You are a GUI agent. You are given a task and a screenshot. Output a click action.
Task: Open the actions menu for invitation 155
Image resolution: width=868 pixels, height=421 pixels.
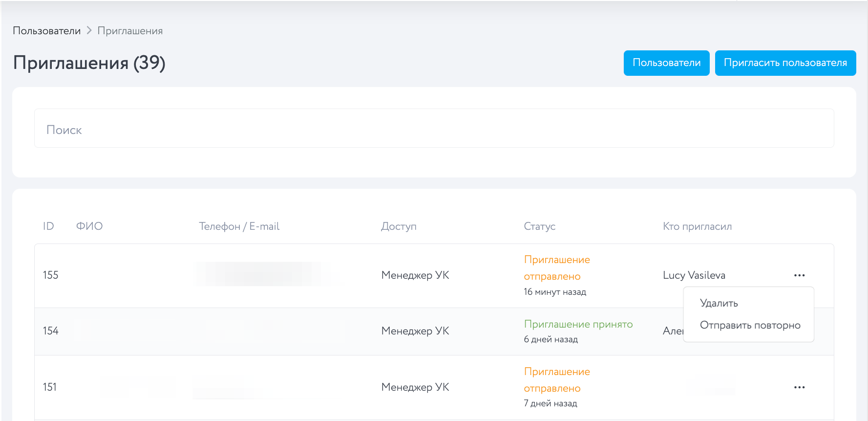point(799,275)
